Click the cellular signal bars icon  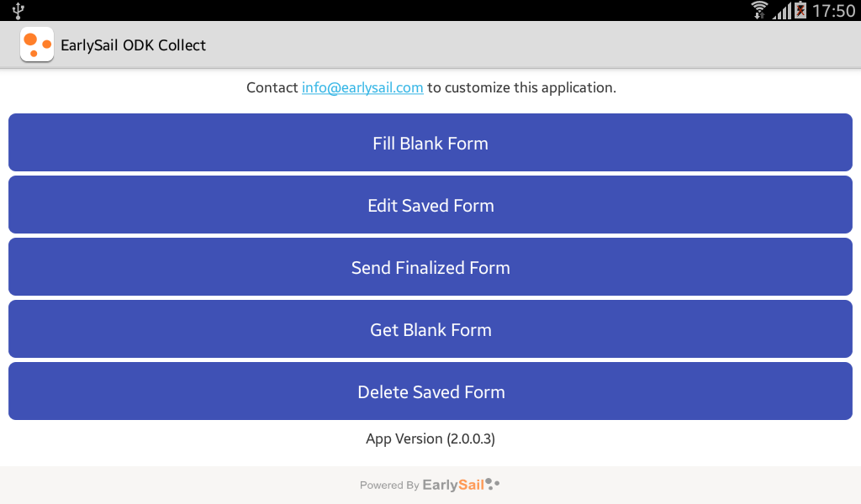[782, 11]
